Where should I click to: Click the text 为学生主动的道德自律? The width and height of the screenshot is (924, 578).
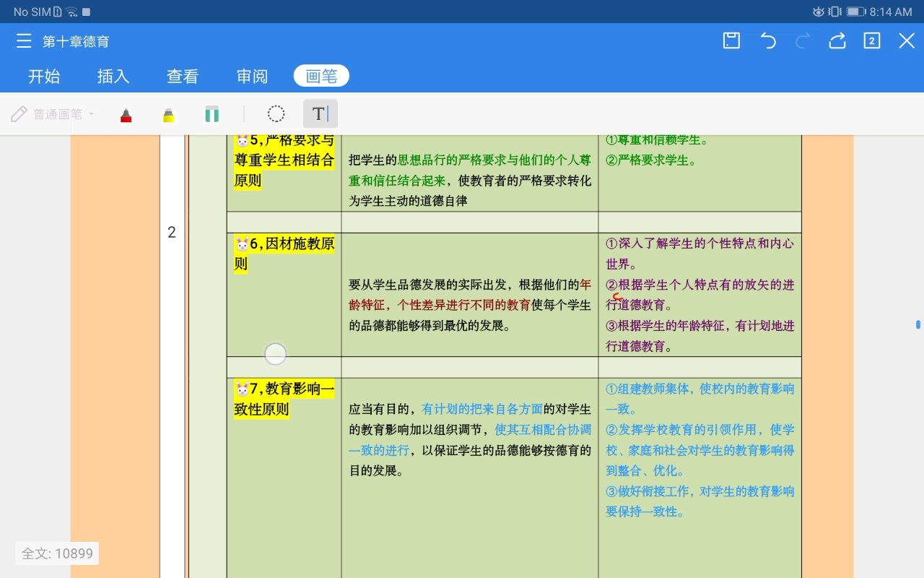pos(409,202)
